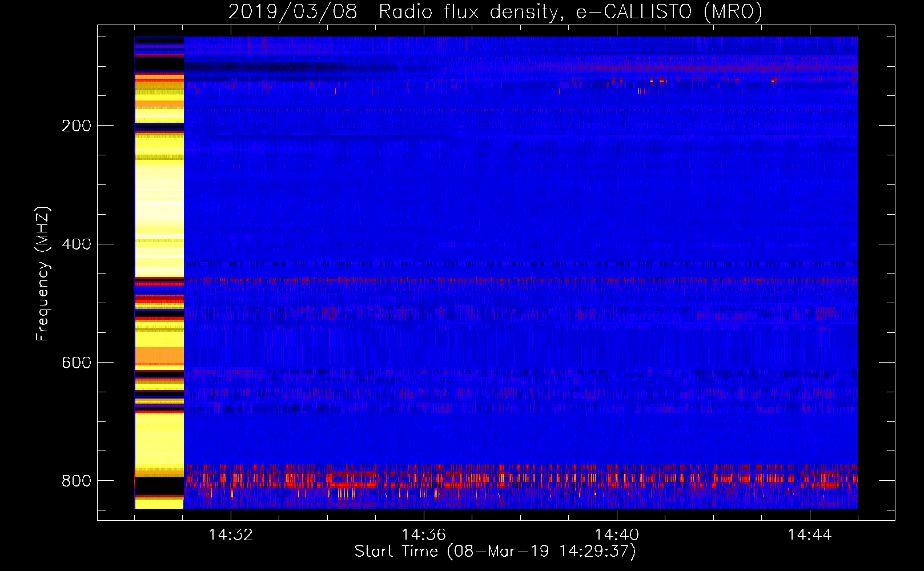The image size is (924, 571).
Task: Click the 14:36 time tick label
Action: coord(424,535)
